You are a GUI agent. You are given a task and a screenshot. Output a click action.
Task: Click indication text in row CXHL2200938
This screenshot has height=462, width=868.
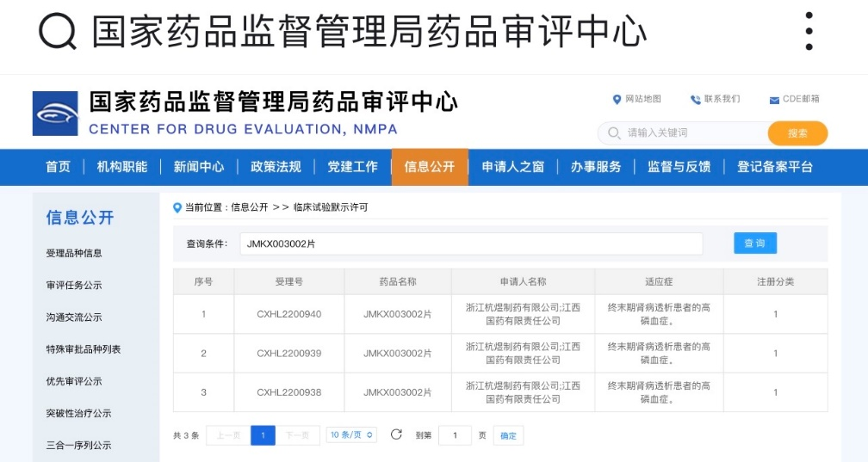[659, 392]
